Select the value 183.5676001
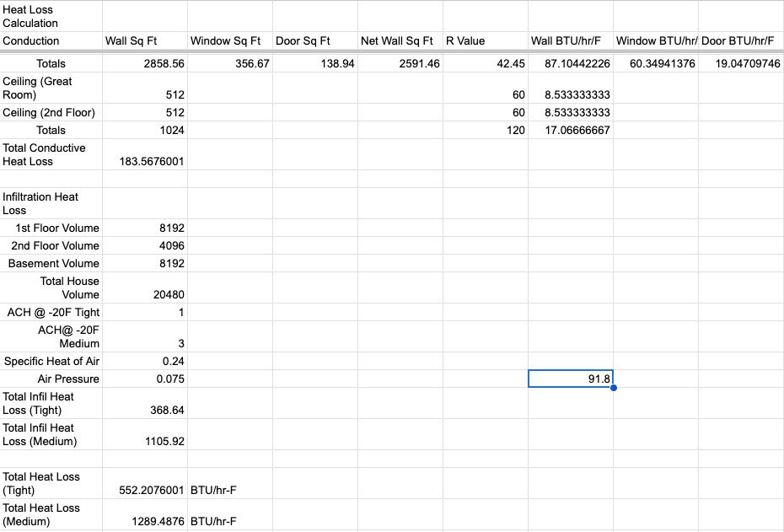 coord(145,154)
